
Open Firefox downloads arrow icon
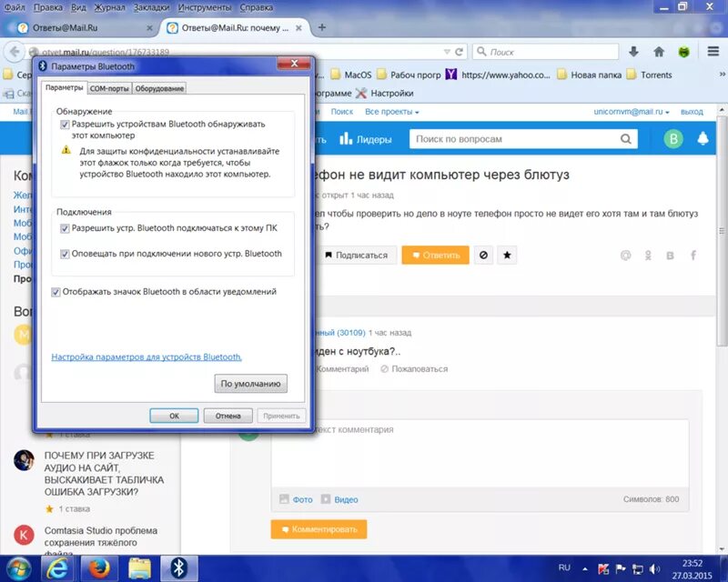click(633, 52)
